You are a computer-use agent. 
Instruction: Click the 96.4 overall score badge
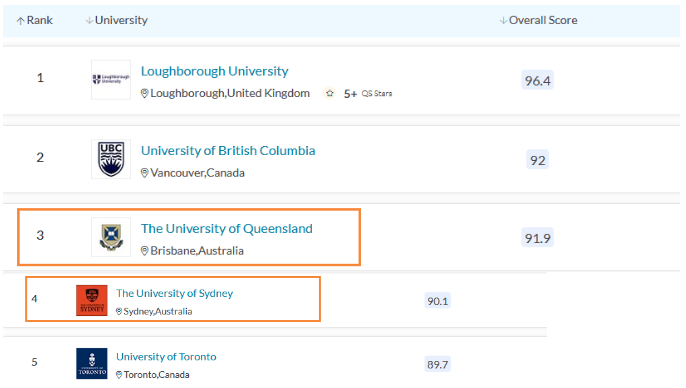pos(537,80)
